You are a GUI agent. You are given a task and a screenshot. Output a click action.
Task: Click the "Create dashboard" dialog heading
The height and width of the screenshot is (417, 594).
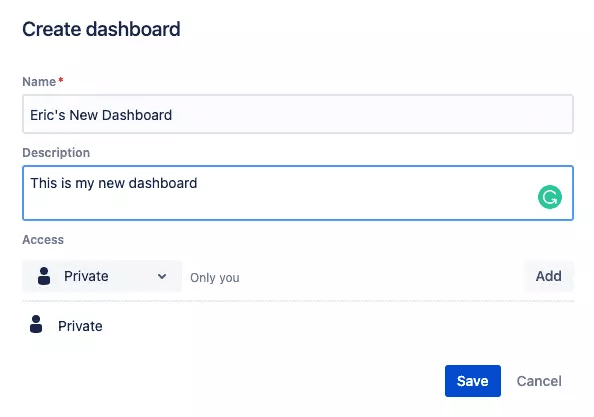coord(101,29)
